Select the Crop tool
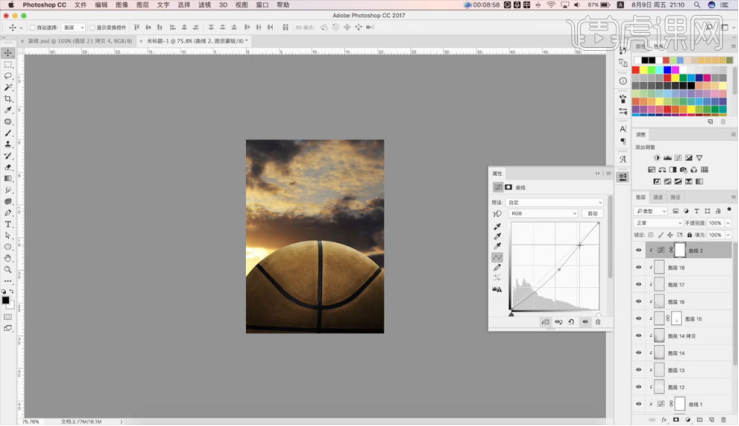 click(x=8, y=99)
